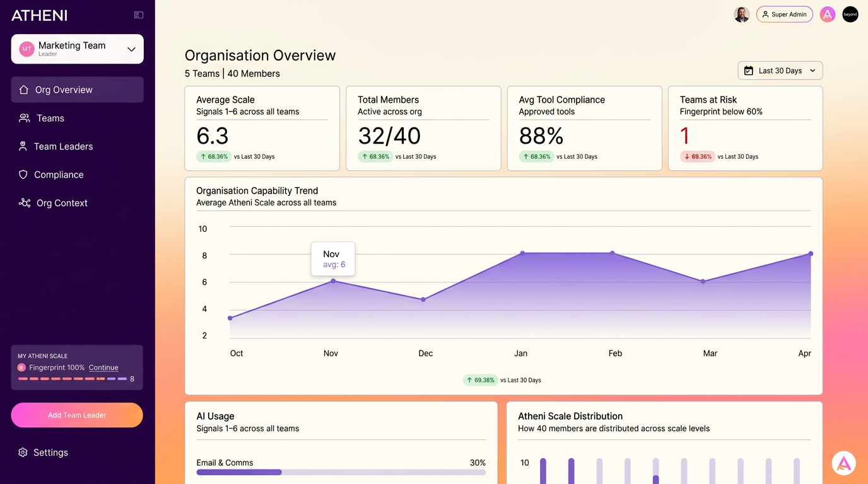The image size is (868, 484).
Task: Click the Continue link under Fingerprint 100%
Action: click(x=103, y=367)
